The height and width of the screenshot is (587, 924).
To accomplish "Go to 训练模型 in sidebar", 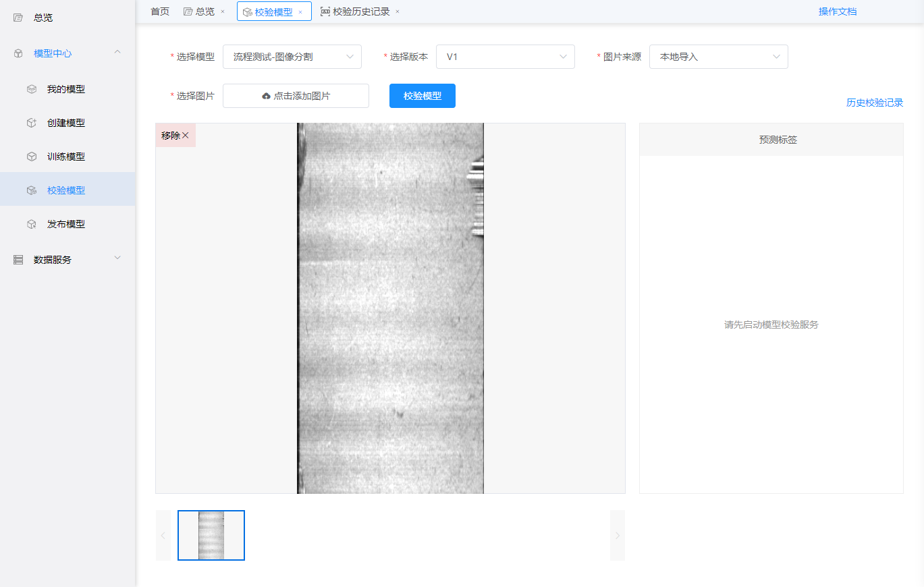I will click(67, 157).
